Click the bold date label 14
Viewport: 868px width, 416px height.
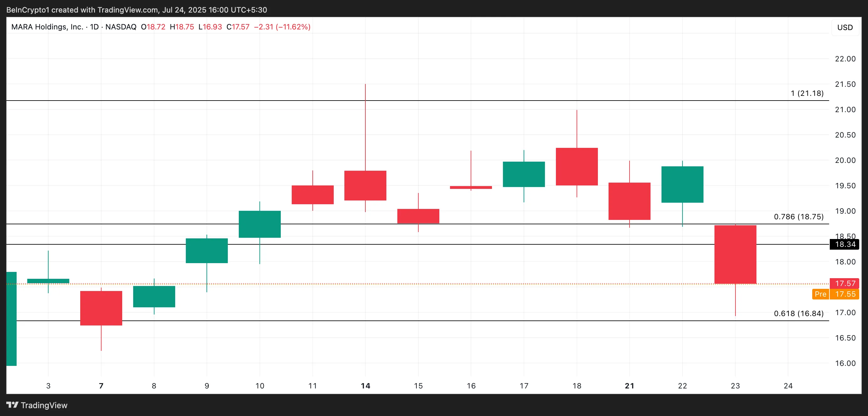pos(365,386)
